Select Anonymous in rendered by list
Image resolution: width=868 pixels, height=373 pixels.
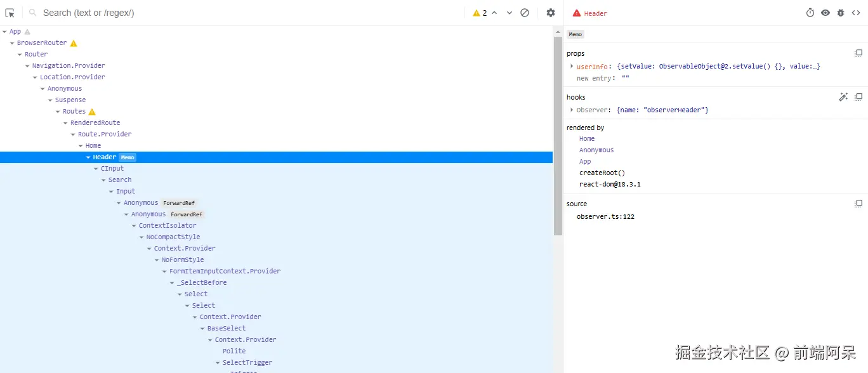pyautogui.click(x=596, y=150)
